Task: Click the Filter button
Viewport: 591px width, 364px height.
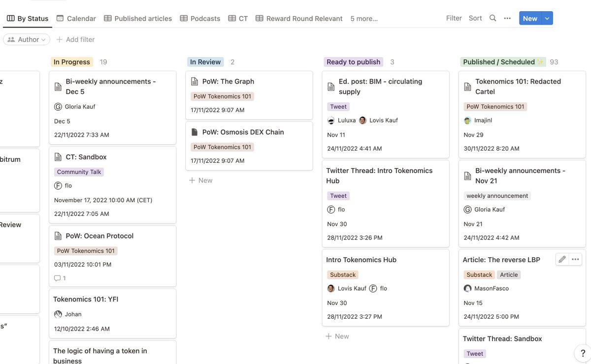Action: tap(454, 18)
